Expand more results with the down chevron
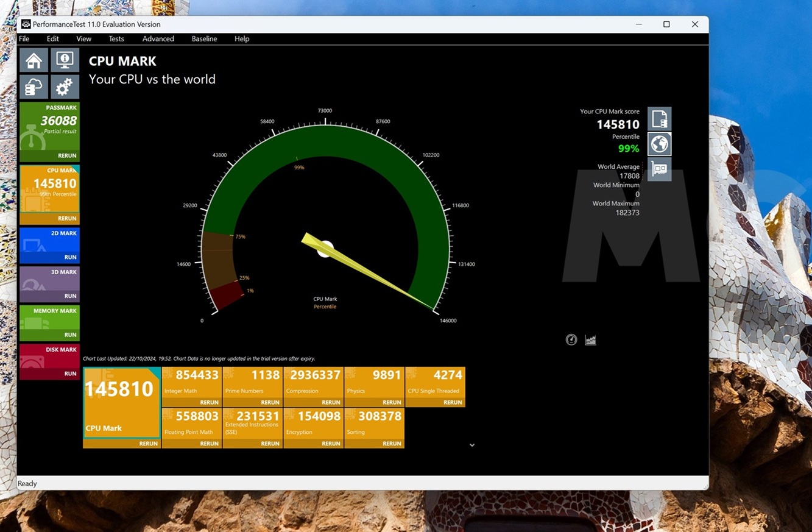This screenshot has width=812, height=532. click(x=472, y=445)
